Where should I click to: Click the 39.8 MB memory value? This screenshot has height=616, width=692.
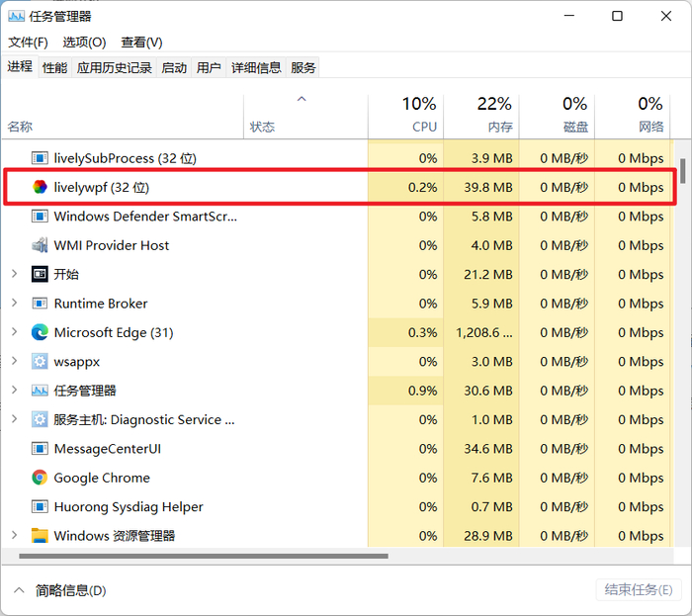coord(488,188)
